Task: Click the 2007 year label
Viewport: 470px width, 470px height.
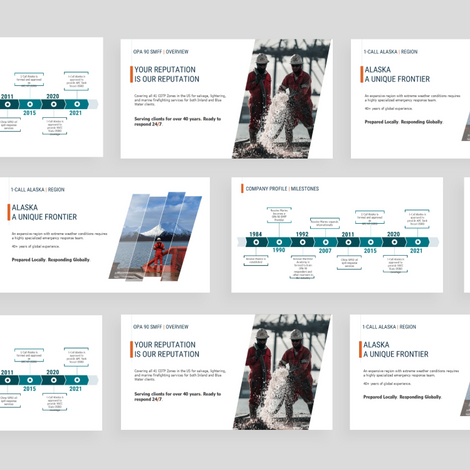Action: click(325, 251)
